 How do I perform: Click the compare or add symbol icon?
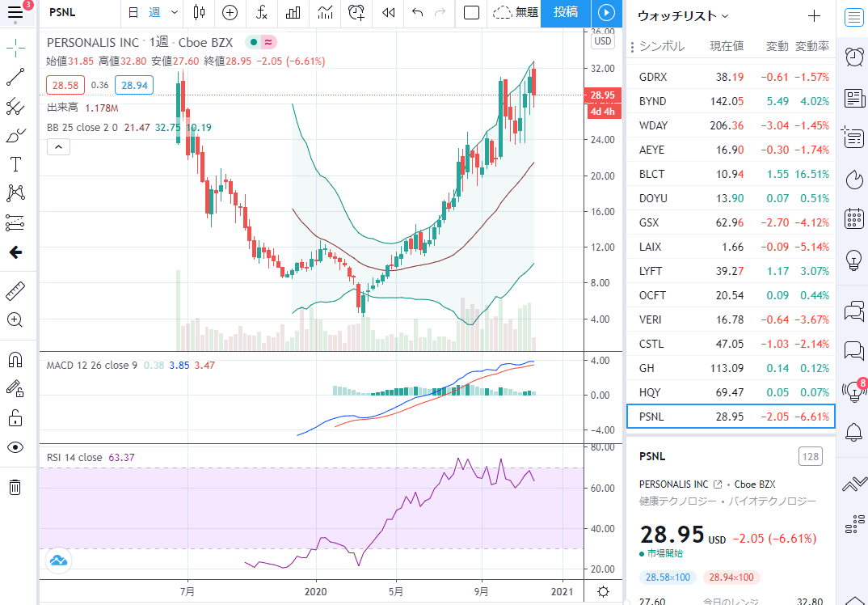[x=230, y=12]
